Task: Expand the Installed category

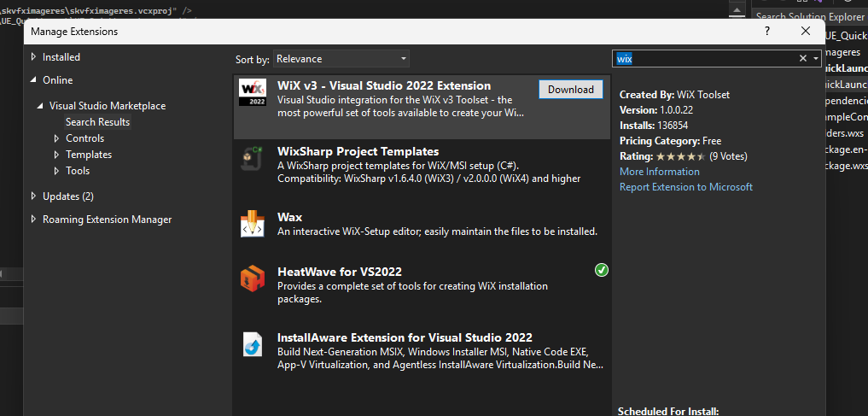Action: click(34, 57)
